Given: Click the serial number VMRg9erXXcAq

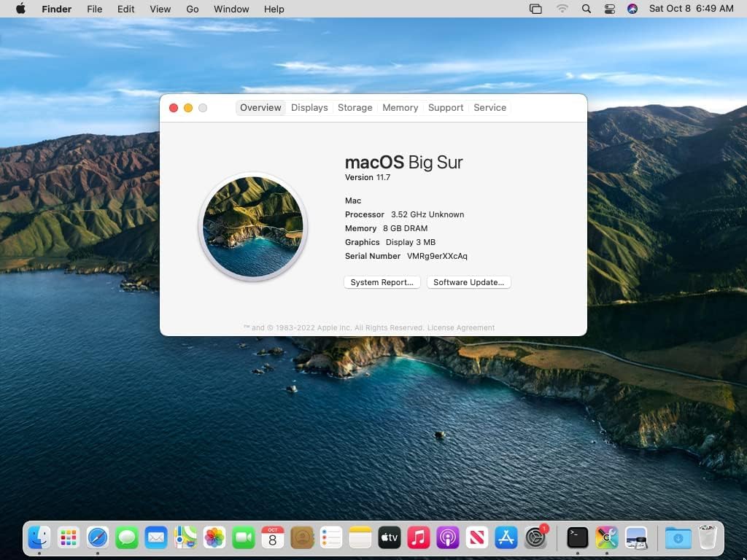Looking at the screenshot, I should pos(437,256).
